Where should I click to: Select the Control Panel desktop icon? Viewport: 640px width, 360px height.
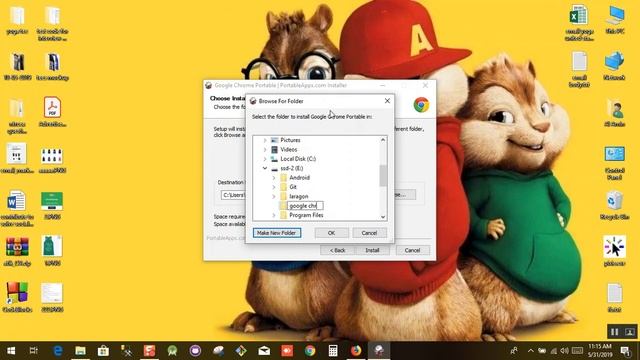pos(615,163)
